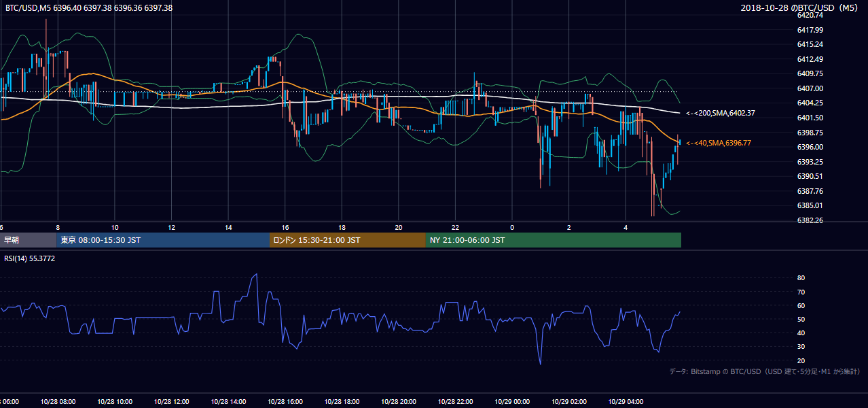Click the '2018-10-28 のBTC/USD（M5）' chart title
This screenshot has height=408, width=868.
tap(801, 8)
